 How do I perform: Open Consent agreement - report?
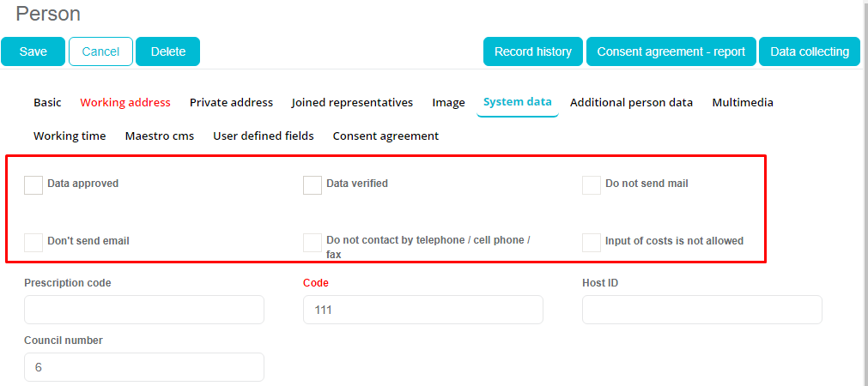671,51
